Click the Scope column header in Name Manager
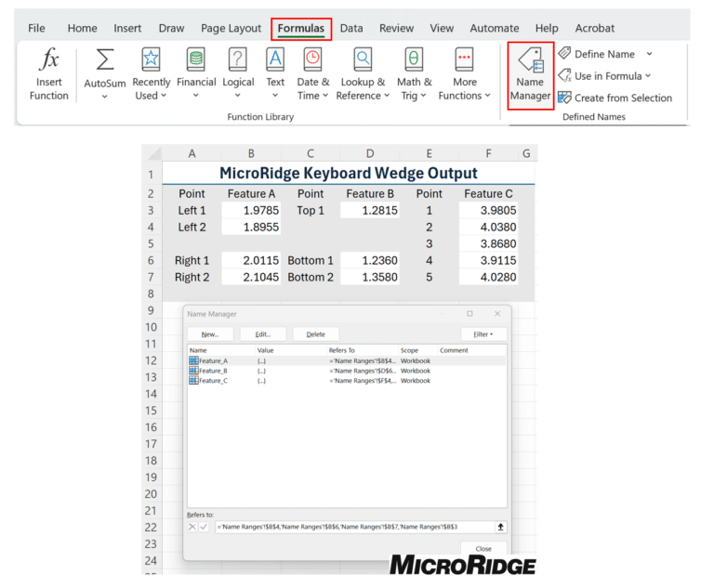The width and height of the screenshot is (714, 588). coord(418,350)
